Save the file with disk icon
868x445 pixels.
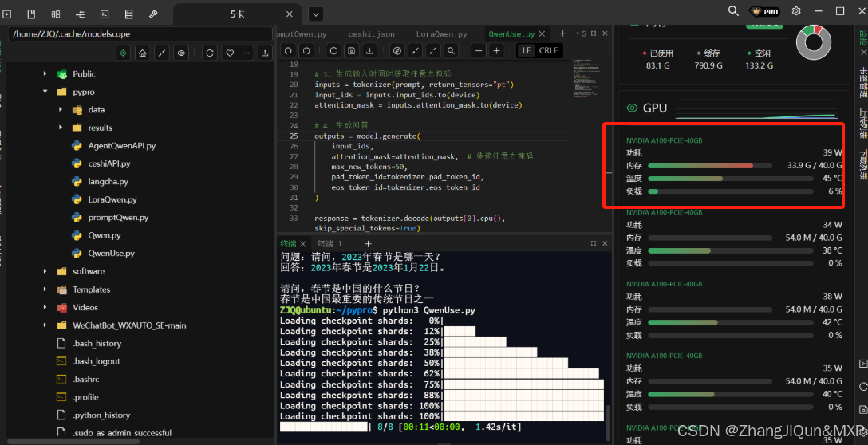pos(352,51)
